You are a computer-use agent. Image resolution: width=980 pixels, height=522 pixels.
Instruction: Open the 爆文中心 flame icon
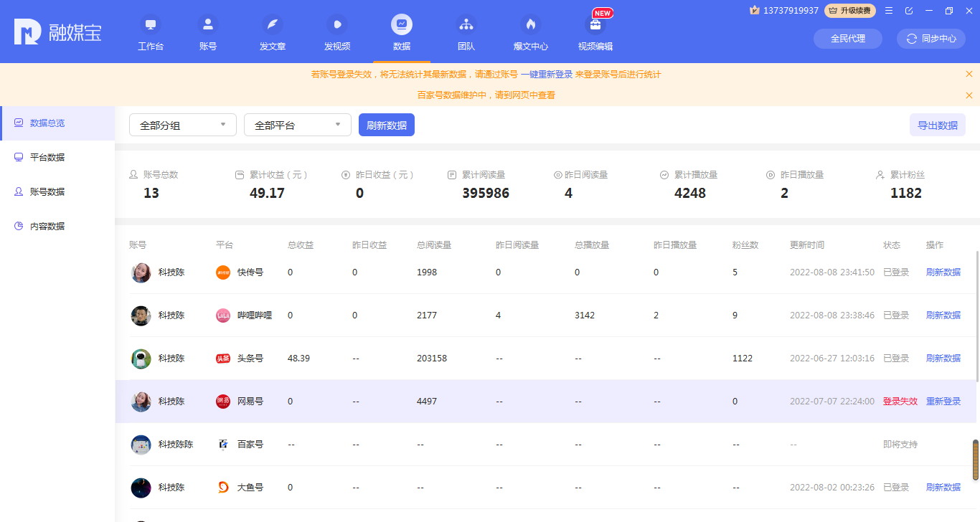pyautogui.click(x=531, y=24)
